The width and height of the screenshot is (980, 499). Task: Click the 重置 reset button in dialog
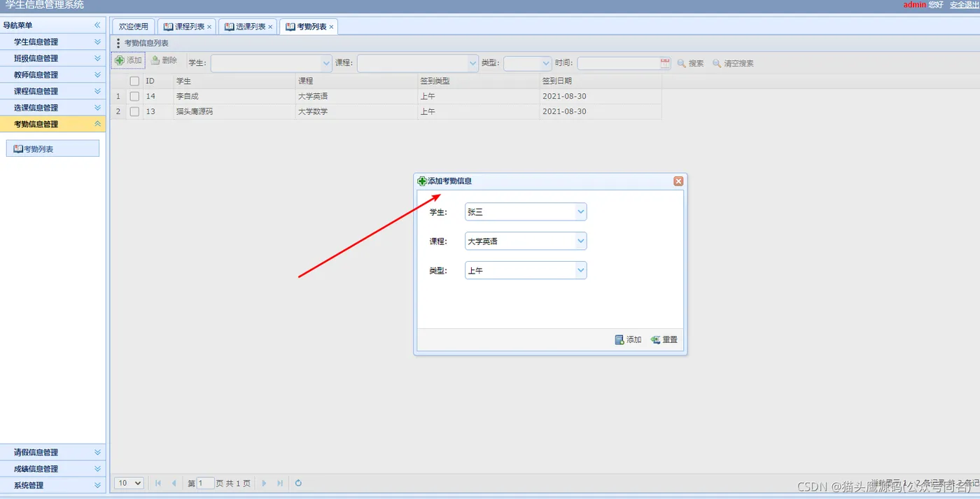(664, 339)
